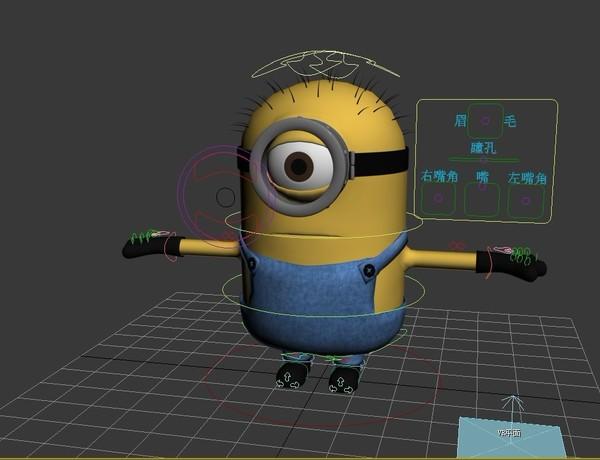
Task: Select the green ankle control above screen-left foot
Action: [x=297, y=357]
